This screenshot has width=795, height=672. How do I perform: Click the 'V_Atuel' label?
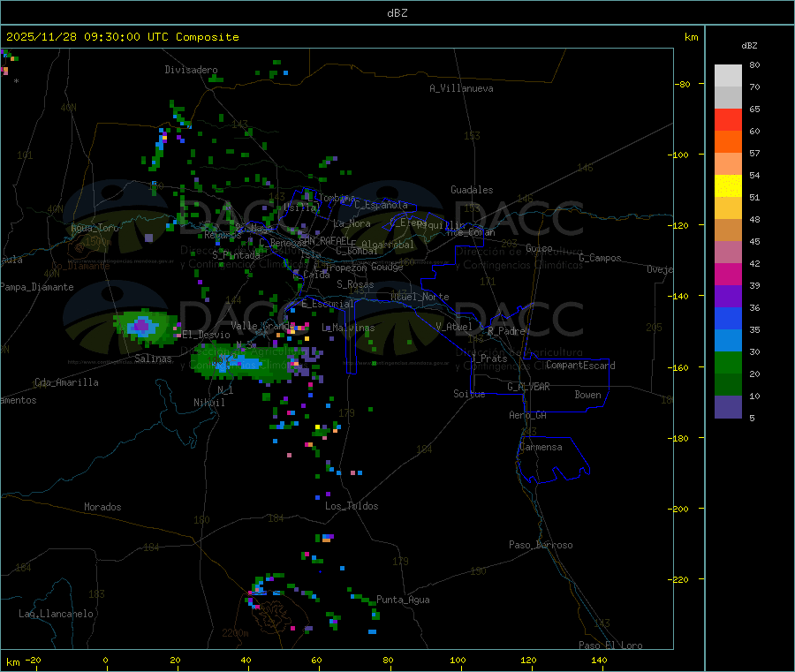(454, 327)
